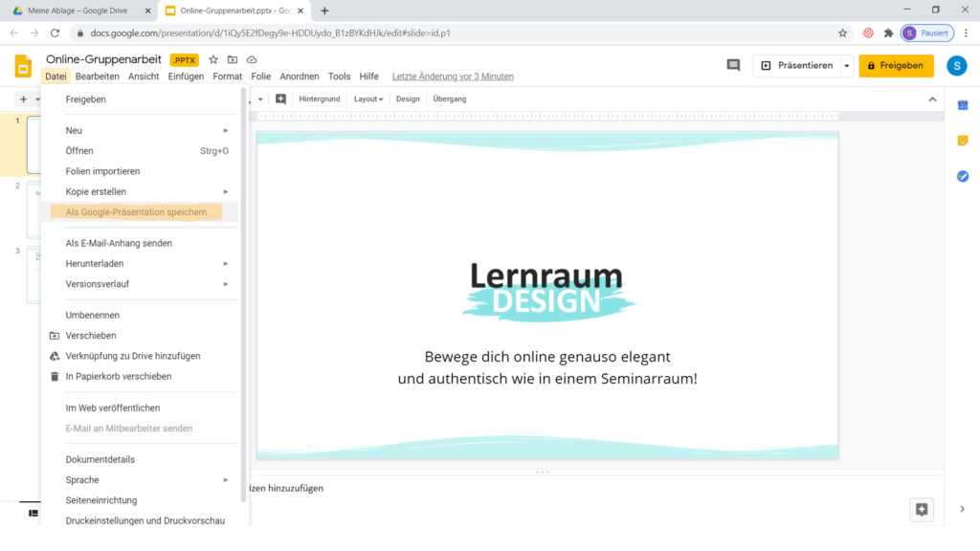The image size is (980, 551).
Task: Open the 'Herunterladen' submenu
Action: [x=96, y=262]
